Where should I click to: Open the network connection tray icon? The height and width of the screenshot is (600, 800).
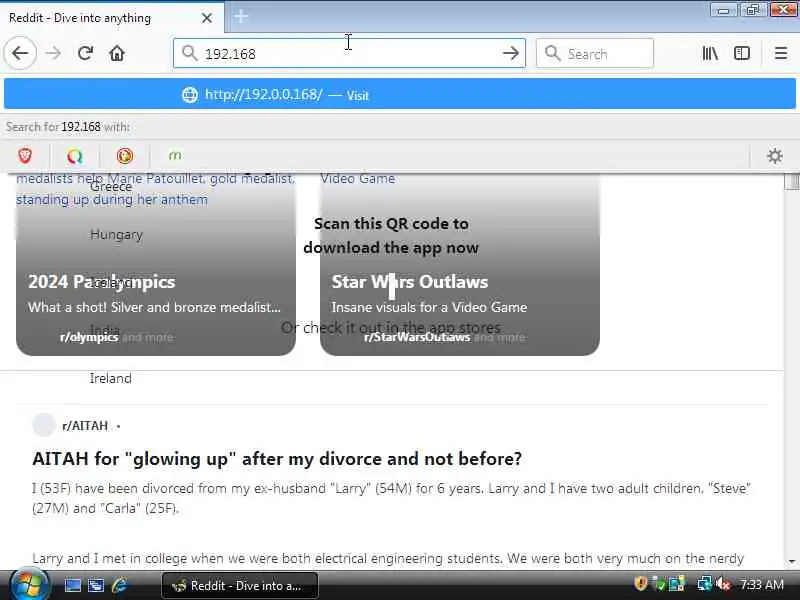click(704, 584)
